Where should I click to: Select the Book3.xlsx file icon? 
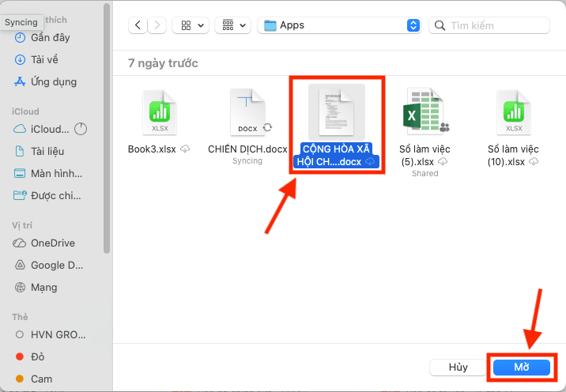(x=159, y=112)
